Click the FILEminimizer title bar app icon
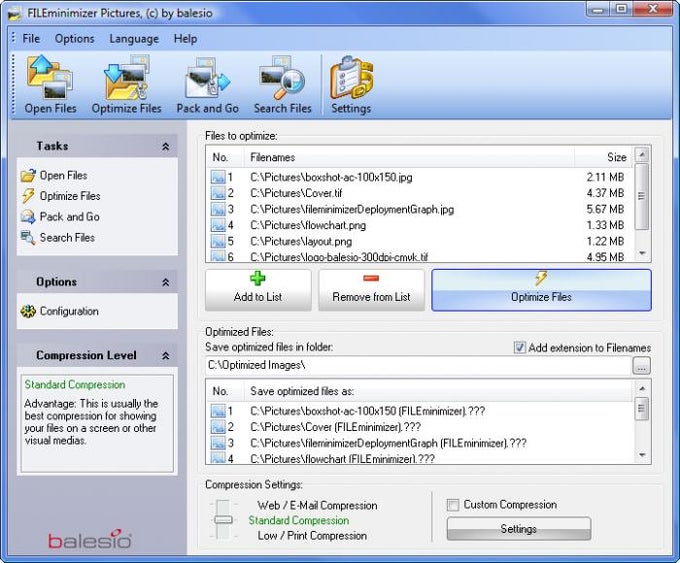The width and height of the screenshot is (680, 563). [x=15, y=13]
